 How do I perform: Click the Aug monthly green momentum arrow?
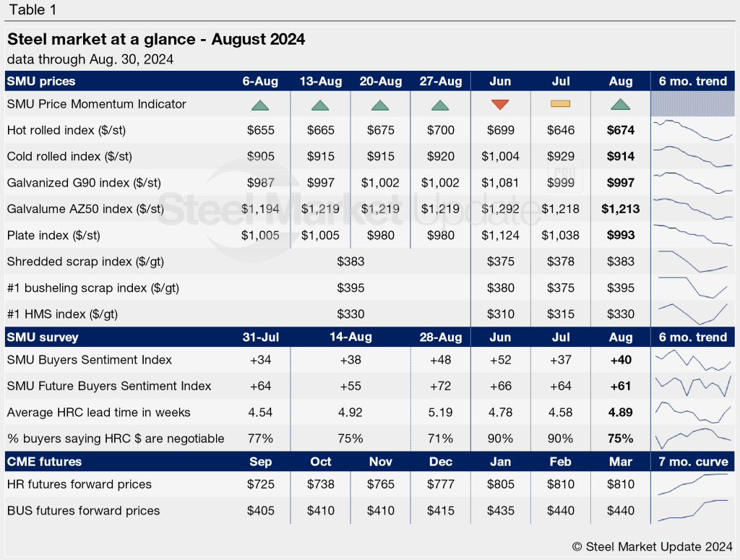(x=620, y=105)
